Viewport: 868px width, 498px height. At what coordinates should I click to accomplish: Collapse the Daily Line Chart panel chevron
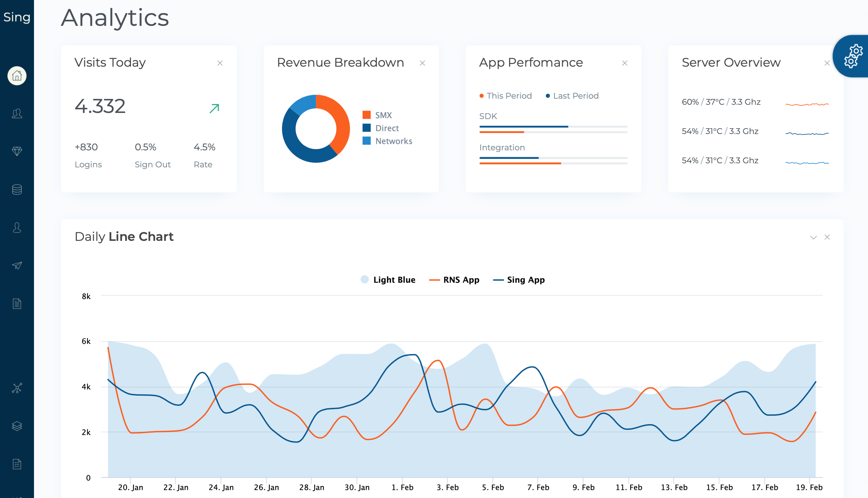click(x=813, y=237)
